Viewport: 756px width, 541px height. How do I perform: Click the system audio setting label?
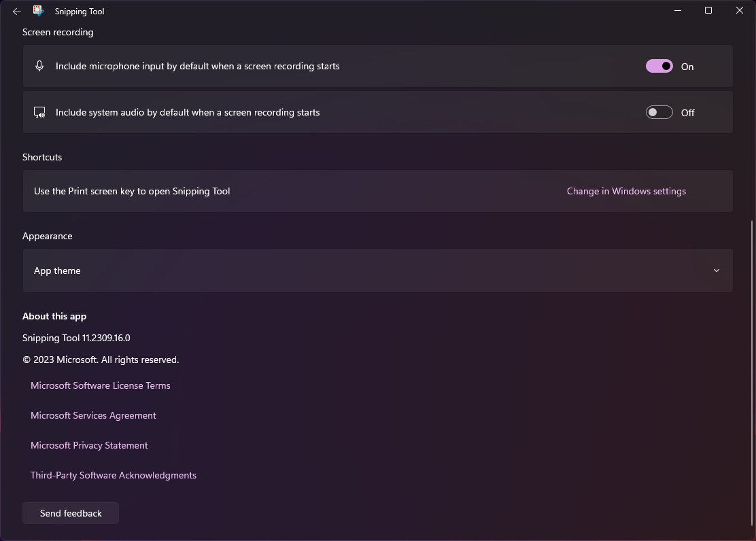[188, 112]
